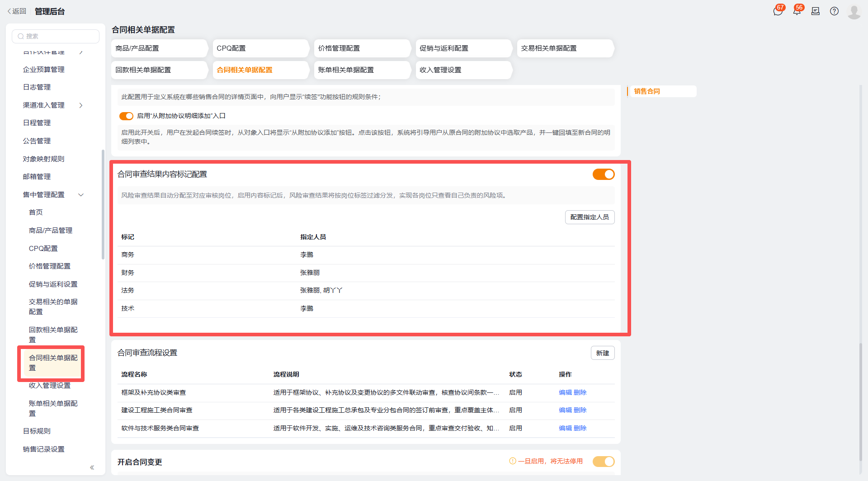Switch to 促销与返利配置 tab
Viewport: 868px width, 481px height.
[x=464, y=48]
